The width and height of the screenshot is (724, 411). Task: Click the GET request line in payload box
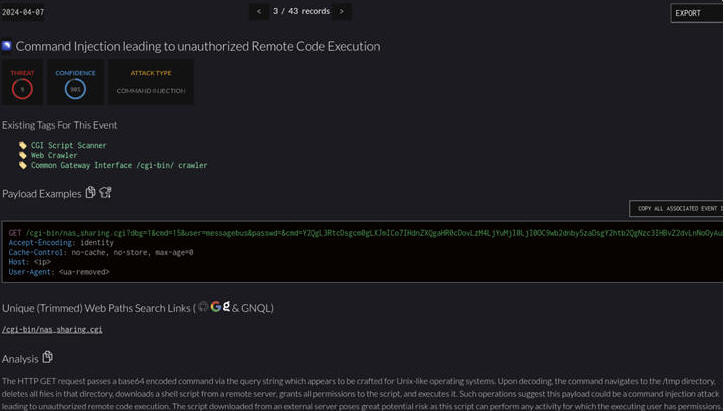[x=365, y=233]
